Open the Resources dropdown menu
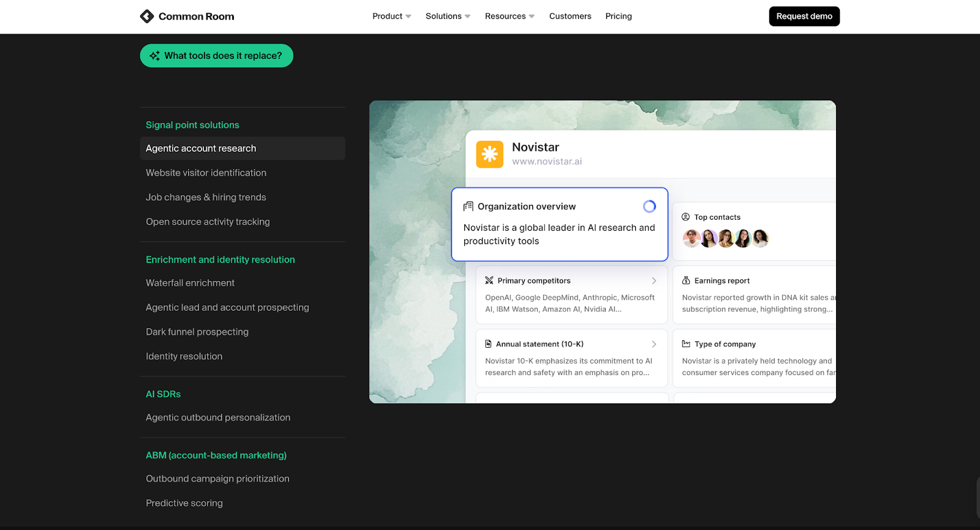The image size is (980, 530). pyautogui.click(x=510, y=17)
